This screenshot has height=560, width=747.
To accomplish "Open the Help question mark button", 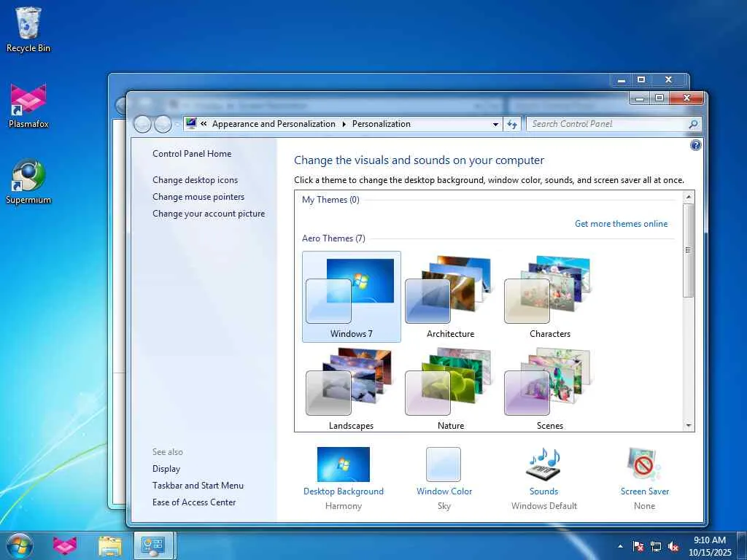I will point(695,145).
